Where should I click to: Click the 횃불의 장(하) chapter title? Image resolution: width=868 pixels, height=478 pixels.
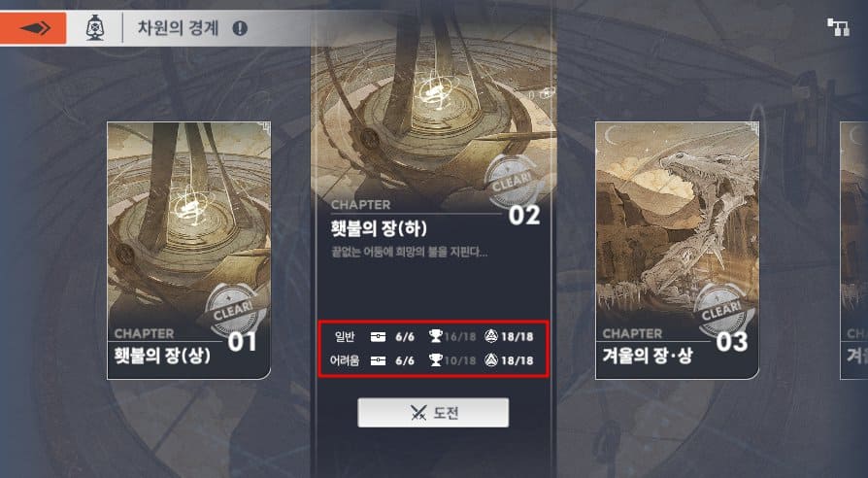coord(379,228)
